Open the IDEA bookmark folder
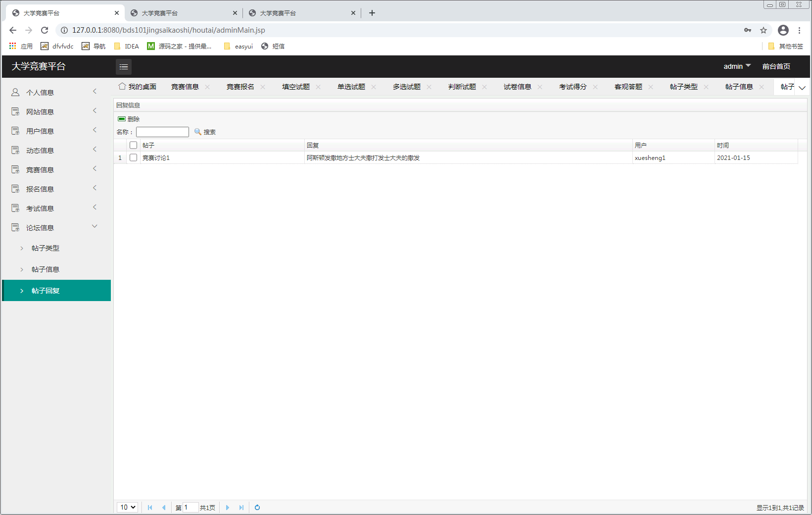Image resolution: width=812 pixels, height=515 pixels. click(x=127, y=46)
